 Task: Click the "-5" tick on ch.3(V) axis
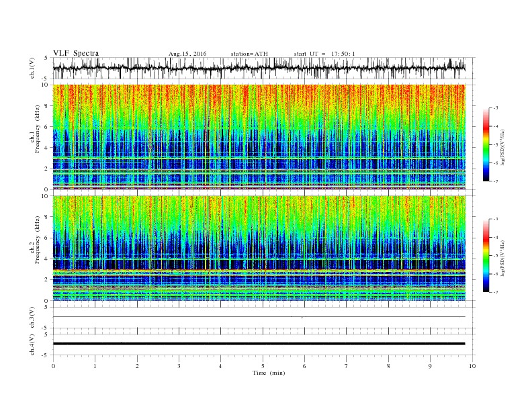[46, 328]
